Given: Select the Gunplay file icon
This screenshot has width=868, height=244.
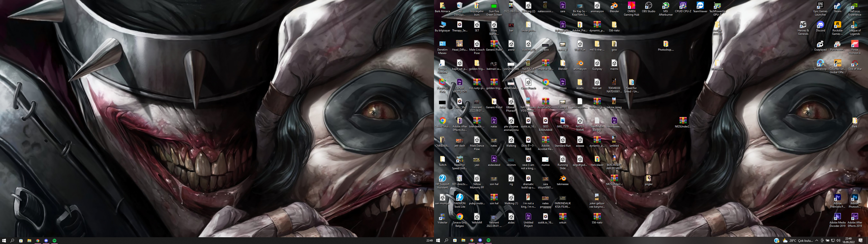Looking at the screenshot, I should pos(597,65).
